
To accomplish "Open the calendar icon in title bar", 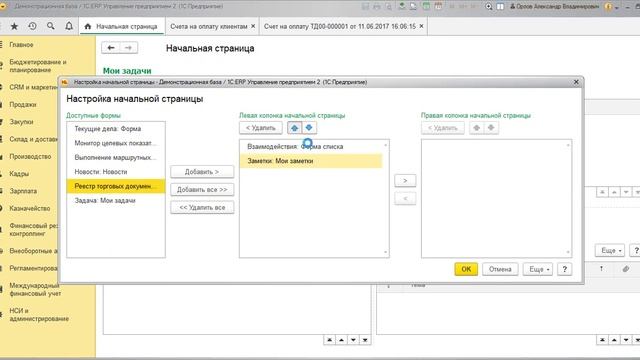I will click(438, 6).
